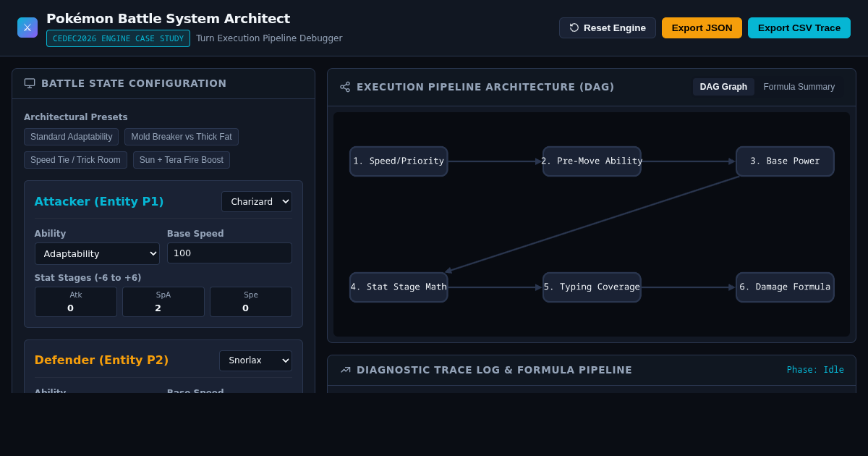
Task: Open the Adaptability ability dropdown
Action: pos(97,253)
